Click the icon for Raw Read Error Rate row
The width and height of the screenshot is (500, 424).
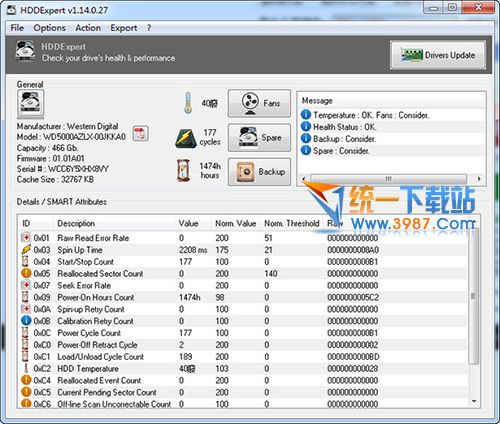(x=26, y=238)
